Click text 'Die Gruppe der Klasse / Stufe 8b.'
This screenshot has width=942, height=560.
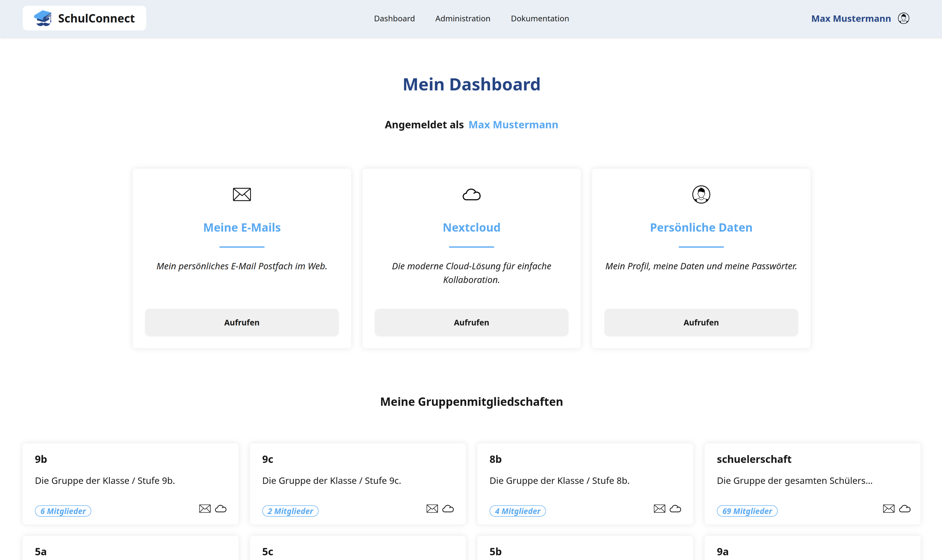[560, 481]
